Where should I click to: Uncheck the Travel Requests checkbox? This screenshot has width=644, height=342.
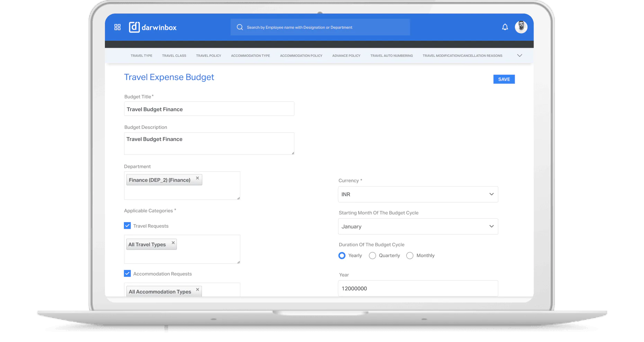[x=127, y=226]
